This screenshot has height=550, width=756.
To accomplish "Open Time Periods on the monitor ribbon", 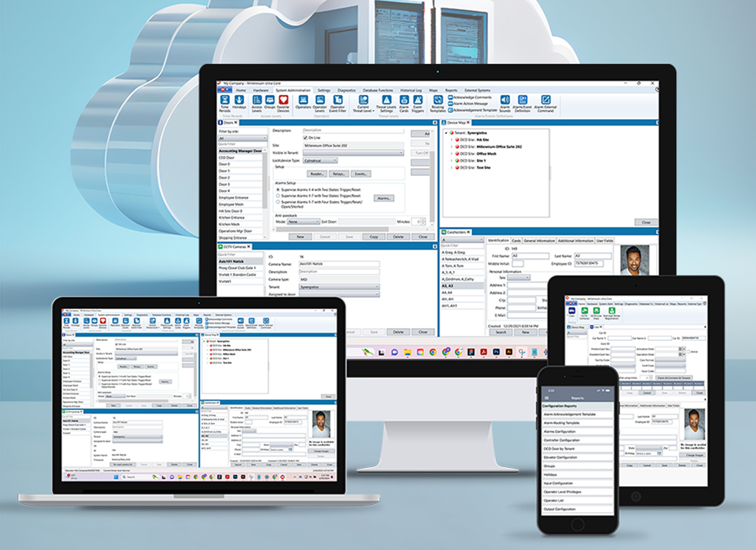I will (225, 103).
